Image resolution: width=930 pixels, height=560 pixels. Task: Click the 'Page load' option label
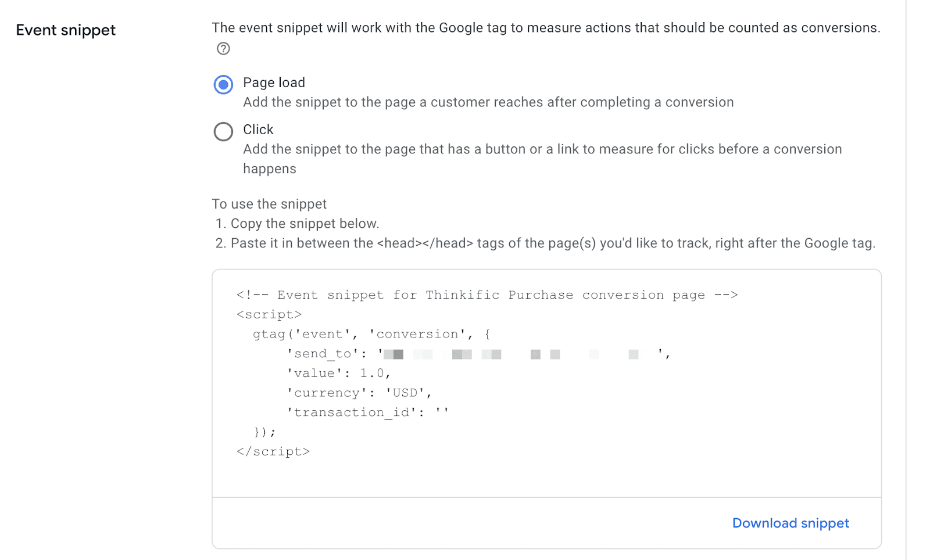click(x=274, y=82)
